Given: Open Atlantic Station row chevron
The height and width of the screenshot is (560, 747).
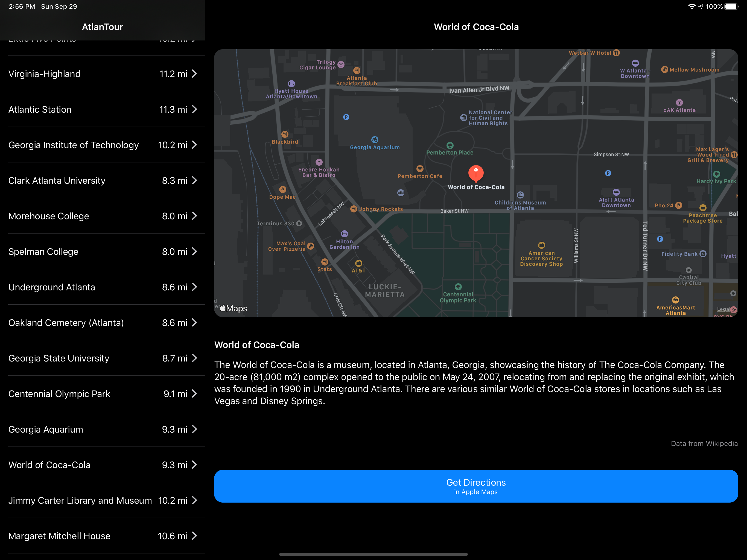Looking at the screenshot, I should tap(194, 109).
